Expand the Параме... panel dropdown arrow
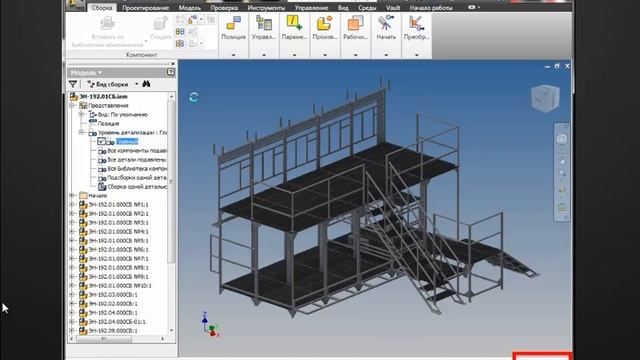This screenshot has height=360, width=640. (294, 55)
